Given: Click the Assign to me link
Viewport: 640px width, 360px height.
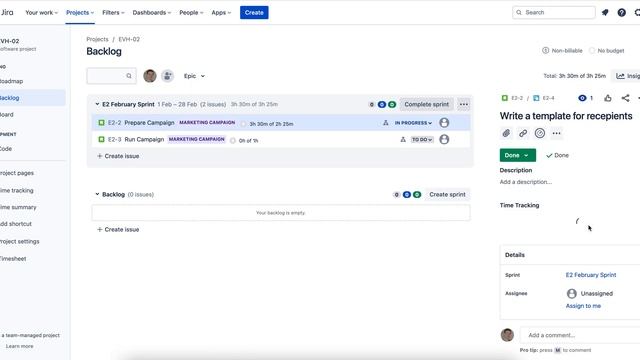Looking at the screenshot, I should pyautogui.click(x=583, y=306).
